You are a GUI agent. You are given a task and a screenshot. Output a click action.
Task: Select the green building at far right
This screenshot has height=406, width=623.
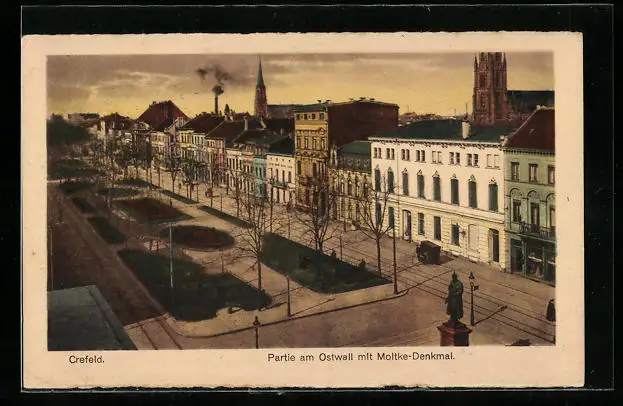[x=530, y=209]
